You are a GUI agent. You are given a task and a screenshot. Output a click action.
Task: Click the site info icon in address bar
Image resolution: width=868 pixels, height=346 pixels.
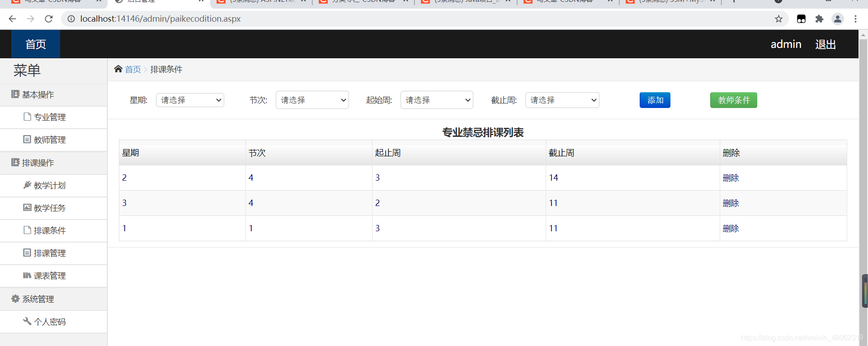click(71, 19)
